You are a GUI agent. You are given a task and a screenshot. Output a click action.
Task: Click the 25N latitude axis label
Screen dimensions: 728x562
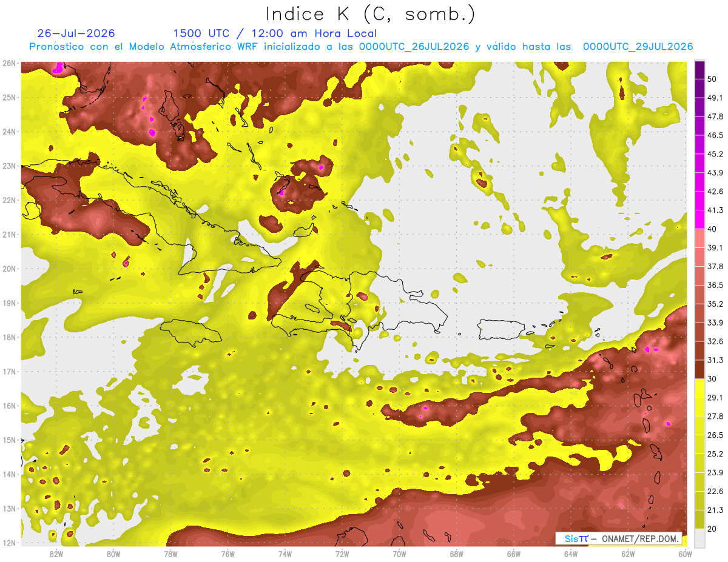pos(9,97)
